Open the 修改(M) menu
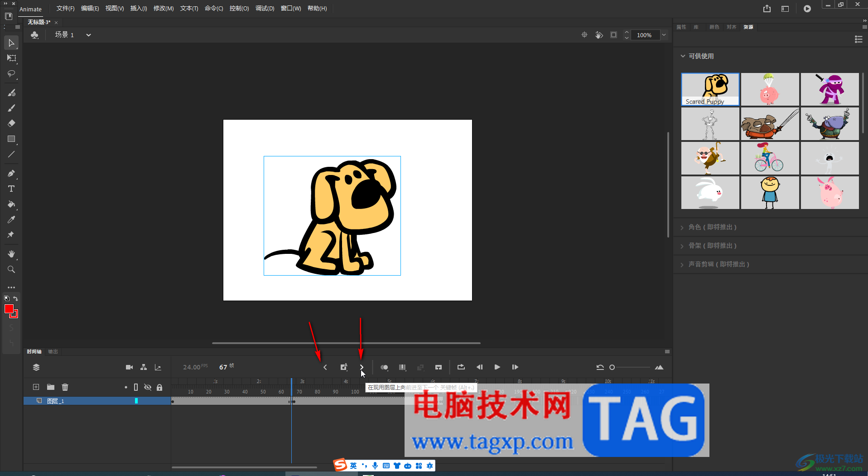 [164, 9]
